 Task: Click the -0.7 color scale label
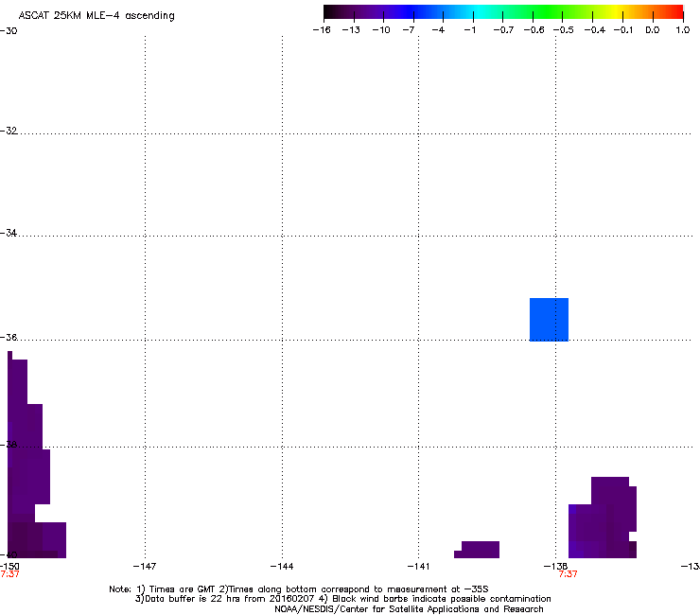pyautogui.click(x=503, y=30)
